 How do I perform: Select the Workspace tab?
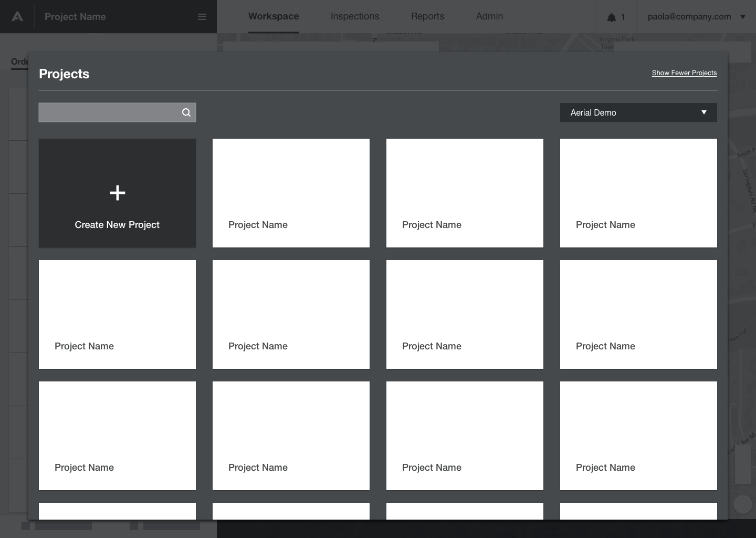(274, 16)
